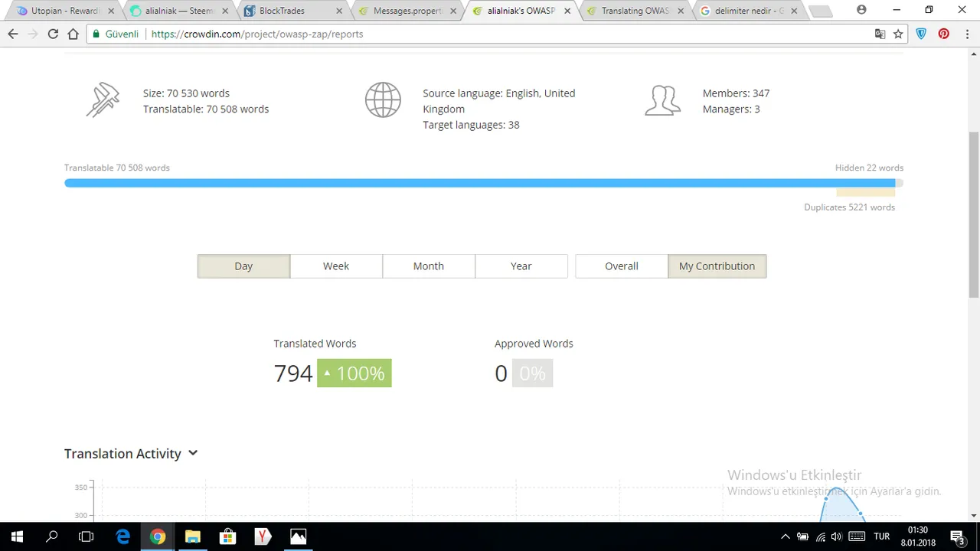Click the gray 0% approved badge

(532, 373)
